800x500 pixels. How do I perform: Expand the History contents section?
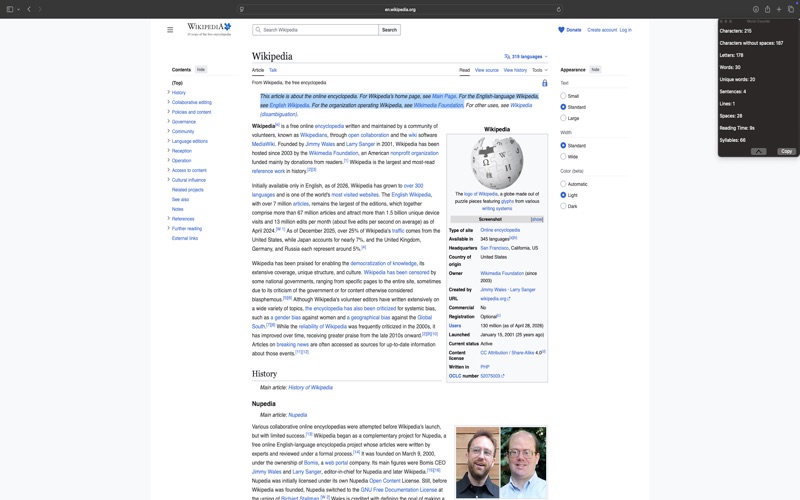[x=168, y=92]
